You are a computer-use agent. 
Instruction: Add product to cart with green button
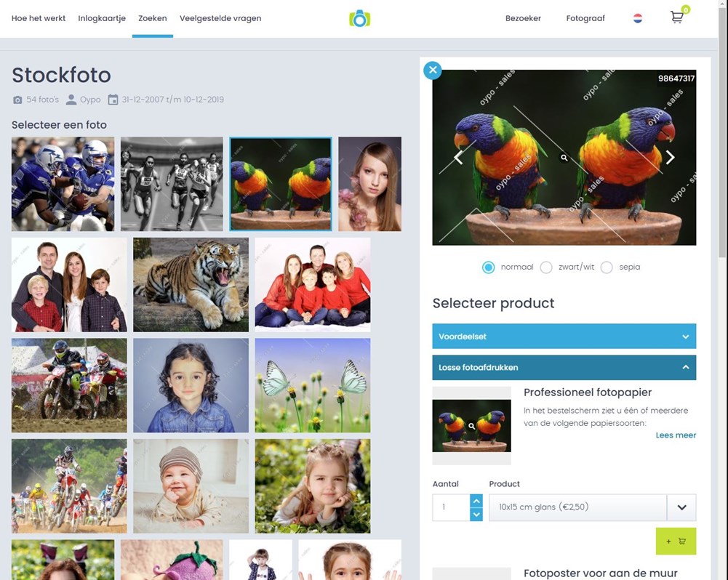[x=676, y=541]
